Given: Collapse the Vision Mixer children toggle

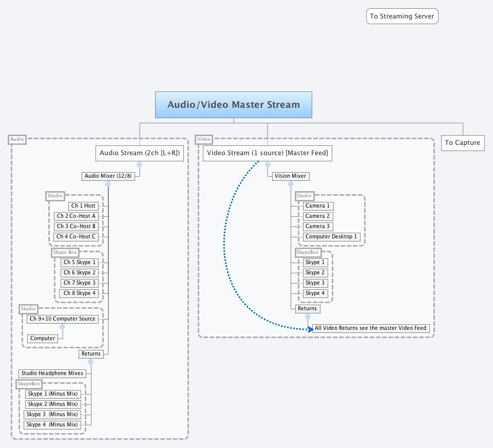Looking at the screenshot, I should pos(291,184).
